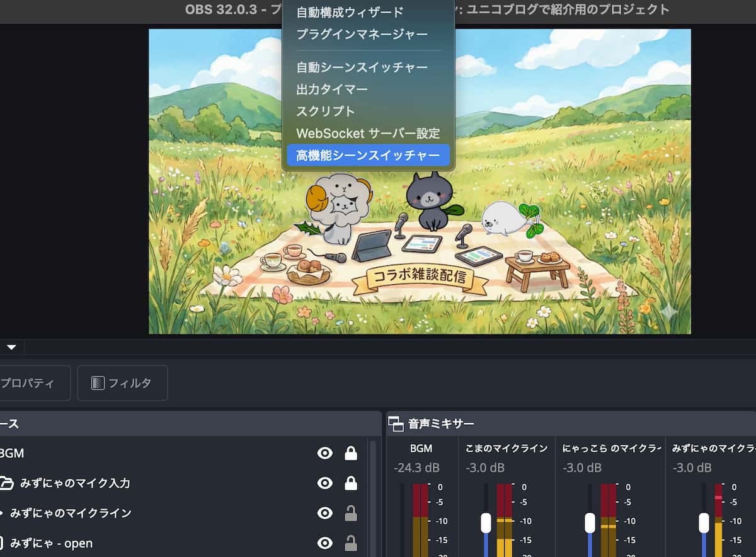Click the フィルタ button

click(x=122, y=383)
